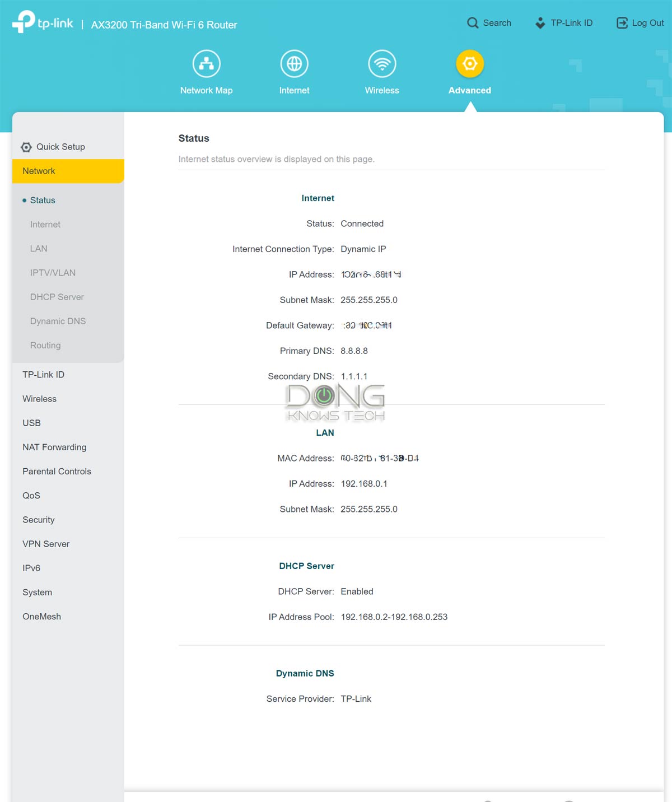Click the Network Map icon
672x802 pixels.
point(206,64)
